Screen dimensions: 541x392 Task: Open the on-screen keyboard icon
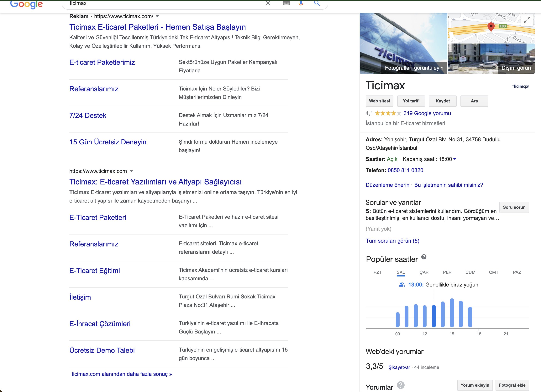286,3
